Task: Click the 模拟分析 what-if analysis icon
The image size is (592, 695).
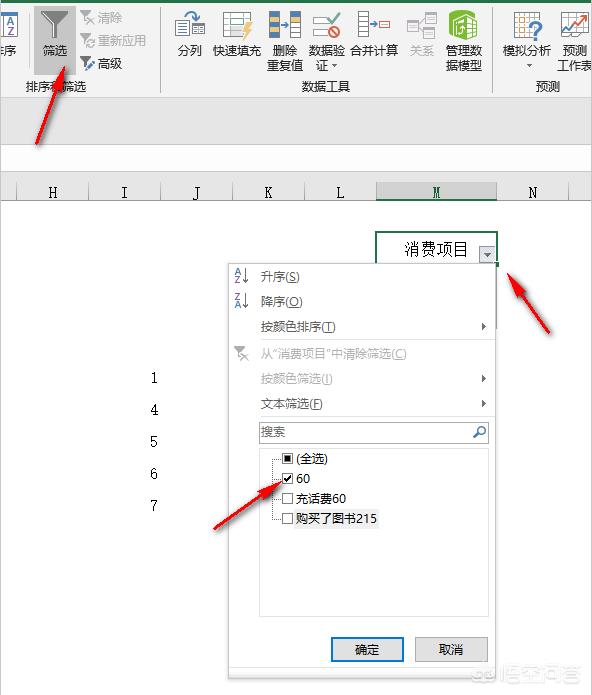Action: pos(527,24)
